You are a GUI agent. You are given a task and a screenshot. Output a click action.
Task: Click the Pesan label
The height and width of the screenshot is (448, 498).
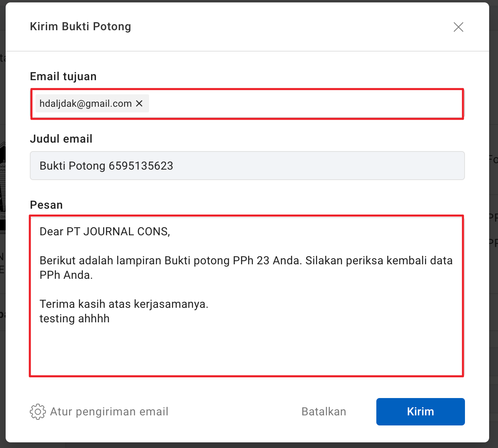[x=46, y=205]
